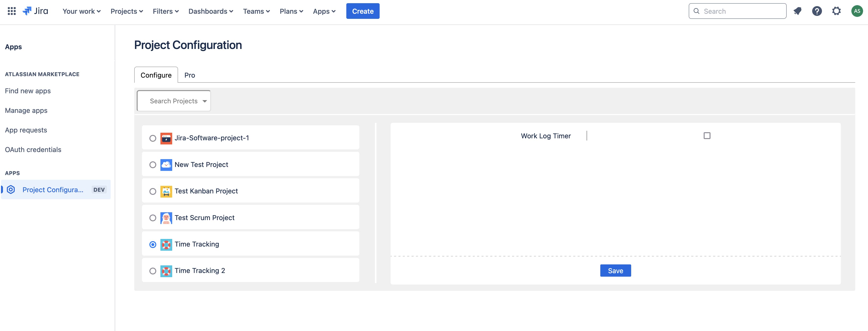Select the Jira-Software-project-1 radio button

tap(153, 138)
